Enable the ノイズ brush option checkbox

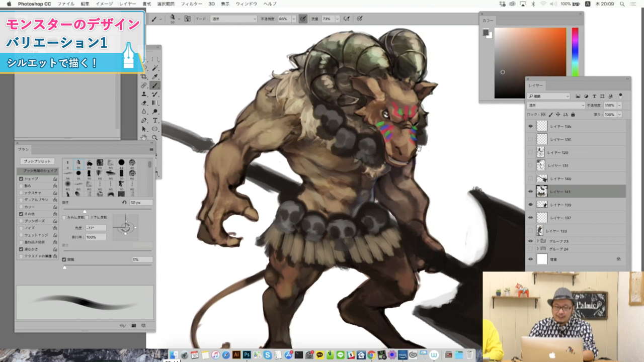21,228
